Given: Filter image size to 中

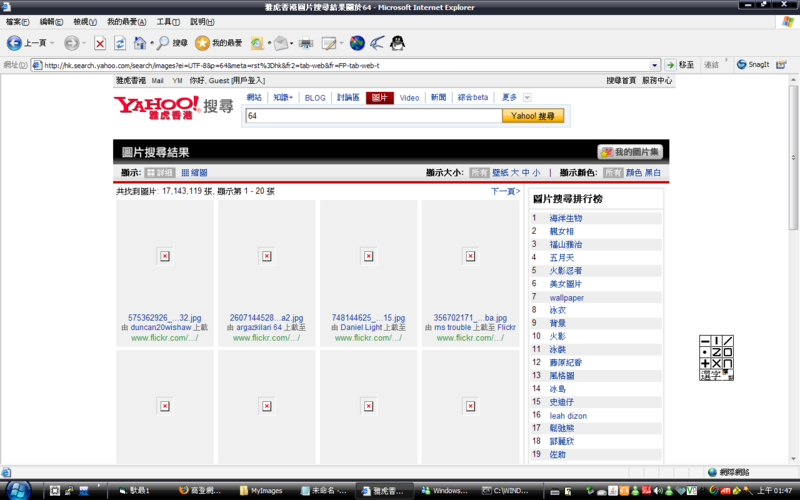Looking at the screenshot, I should [526, 173].
